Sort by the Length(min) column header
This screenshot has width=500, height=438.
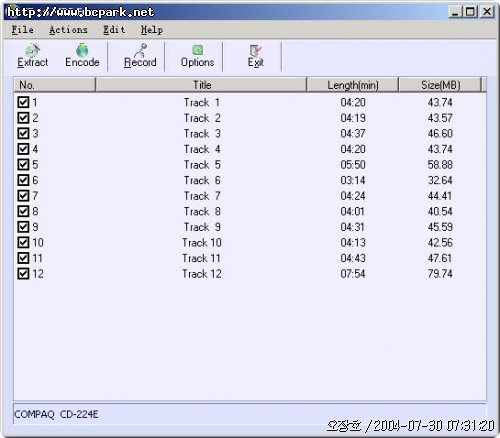[353, 85]
